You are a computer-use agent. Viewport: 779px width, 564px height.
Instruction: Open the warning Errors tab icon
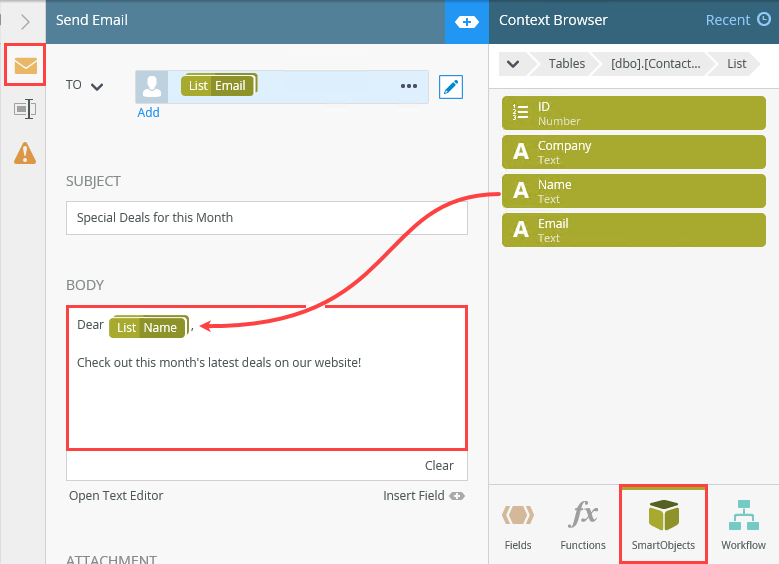(x=25, y=153)
